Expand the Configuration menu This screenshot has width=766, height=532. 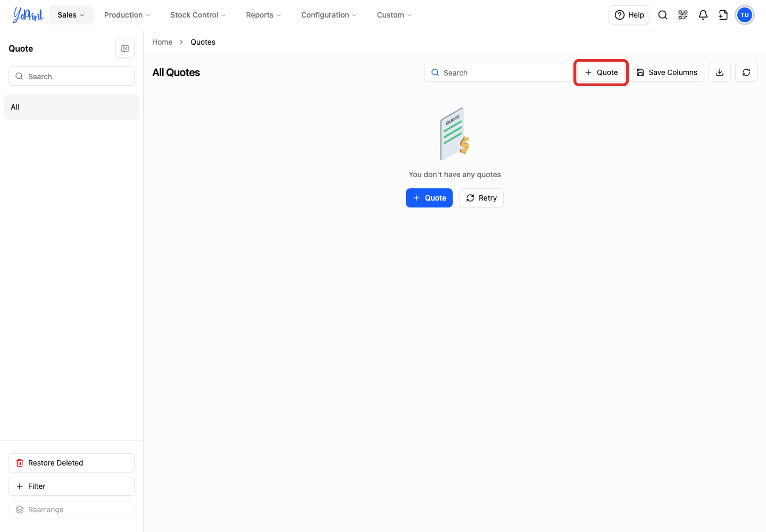(x=329, y=15)
